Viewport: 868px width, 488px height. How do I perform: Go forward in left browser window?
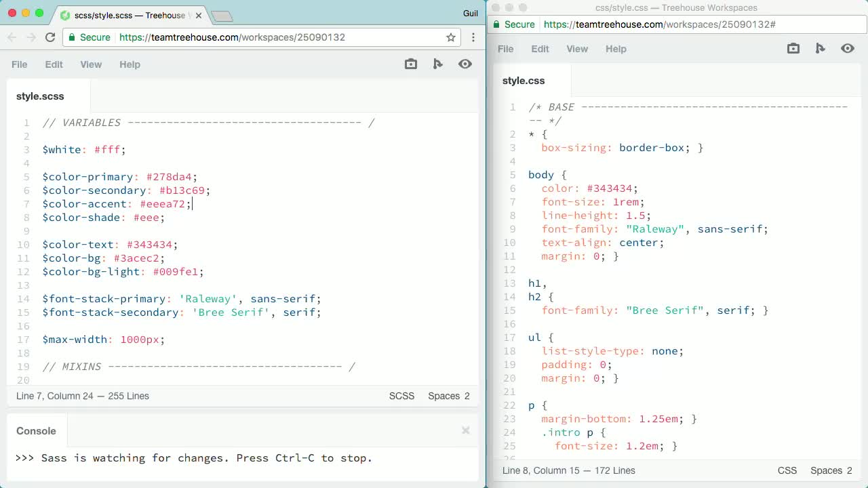click(31, 37)
